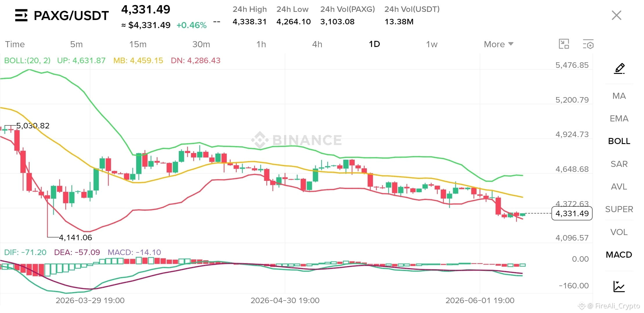Open the pair list menu icon
This screenshot has height=313, width=644.
tap(21, 15)
